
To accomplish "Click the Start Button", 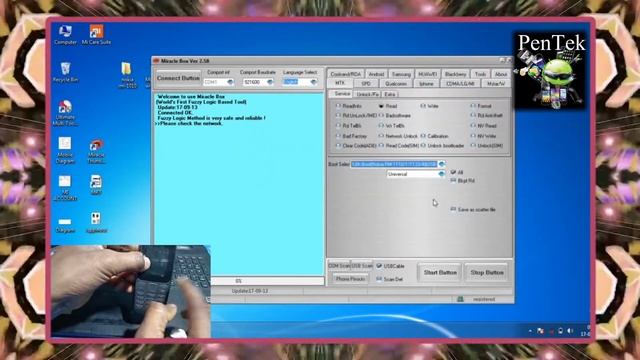I will pos(440,272).
